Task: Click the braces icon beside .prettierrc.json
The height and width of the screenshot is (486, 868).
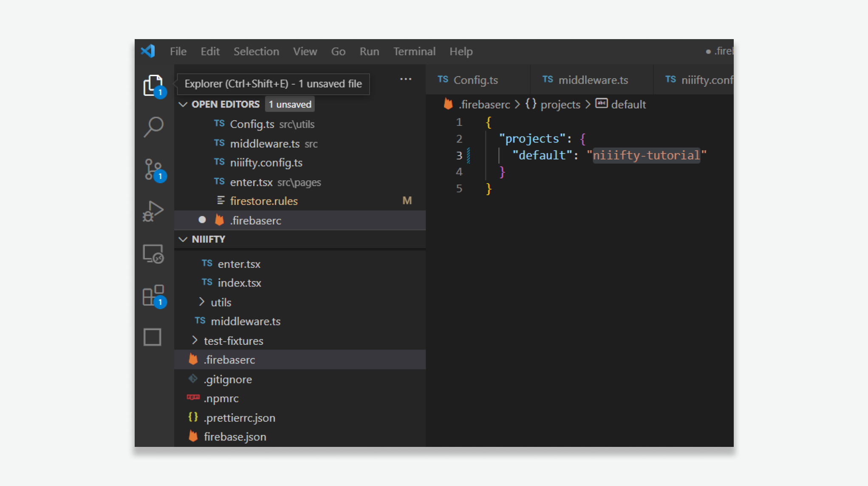Action: pos(193,417)
